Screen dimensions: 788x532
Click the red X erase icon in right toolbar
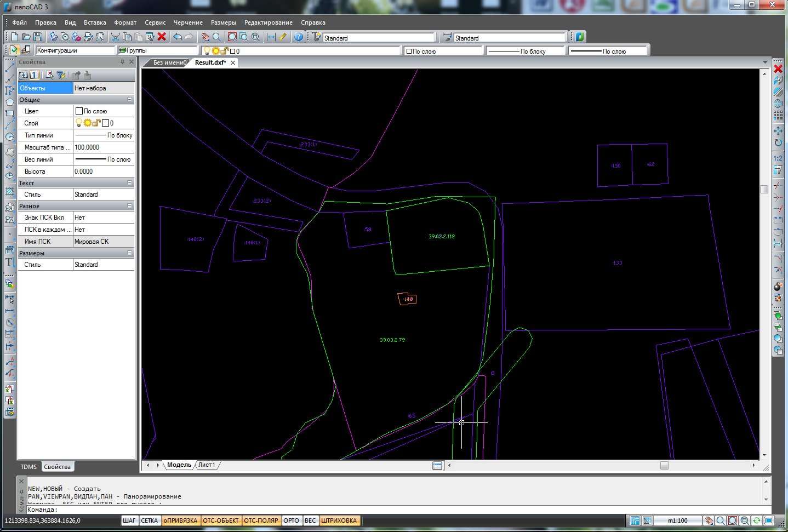coord(778,68)
